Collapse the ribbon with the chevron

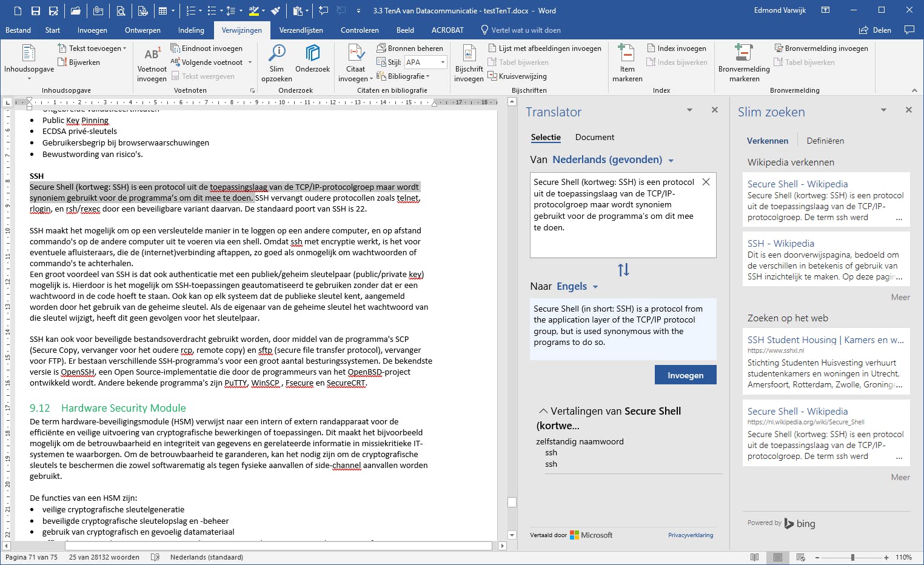tap(914, 90)
